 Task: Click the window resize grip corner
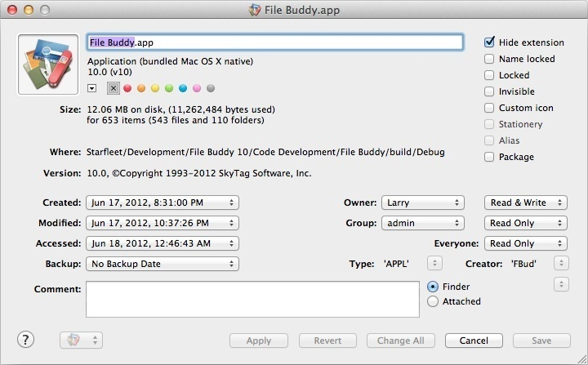pyautogui.click(x=582, y=359)
